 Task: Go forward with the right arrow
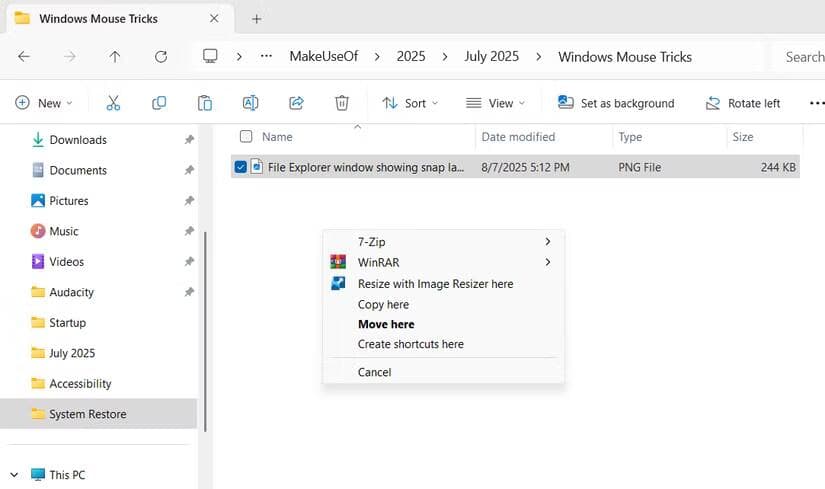click(69, 56)
